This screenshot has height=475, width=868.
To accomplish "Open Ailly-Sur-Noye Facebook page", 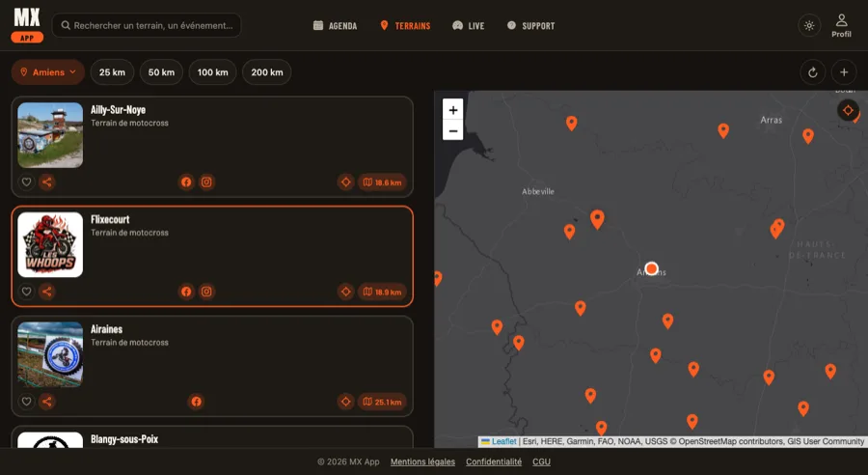I will [186, 182].
